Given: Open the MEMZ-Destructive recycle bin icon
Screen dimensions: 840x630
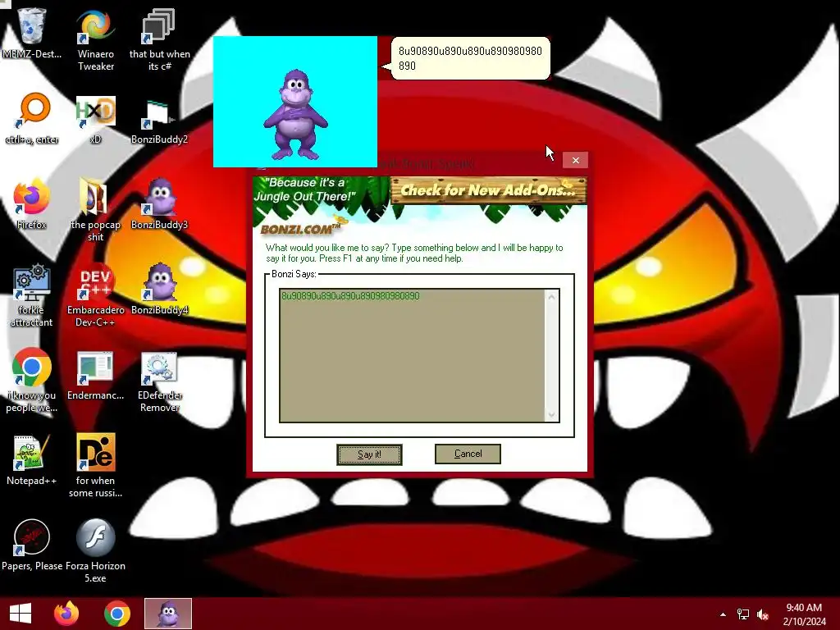Looking at the screenshot, I should point(32,34).
